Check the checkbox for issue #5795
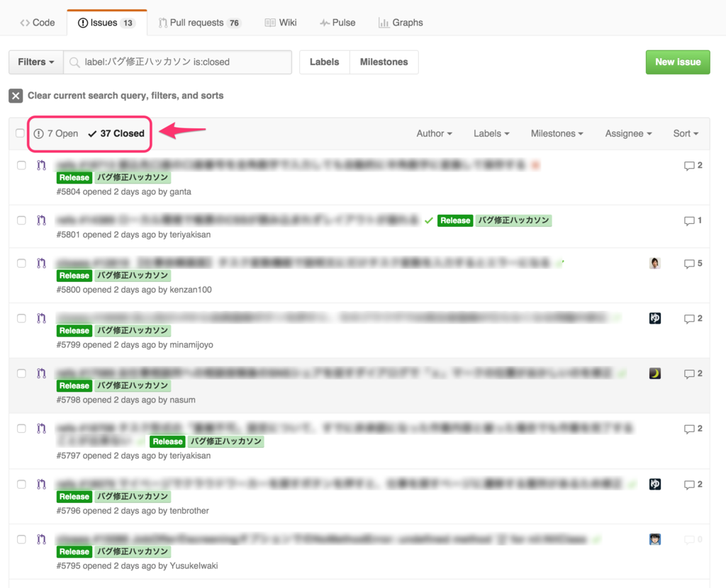726x588 pixels. click(21, 539)
